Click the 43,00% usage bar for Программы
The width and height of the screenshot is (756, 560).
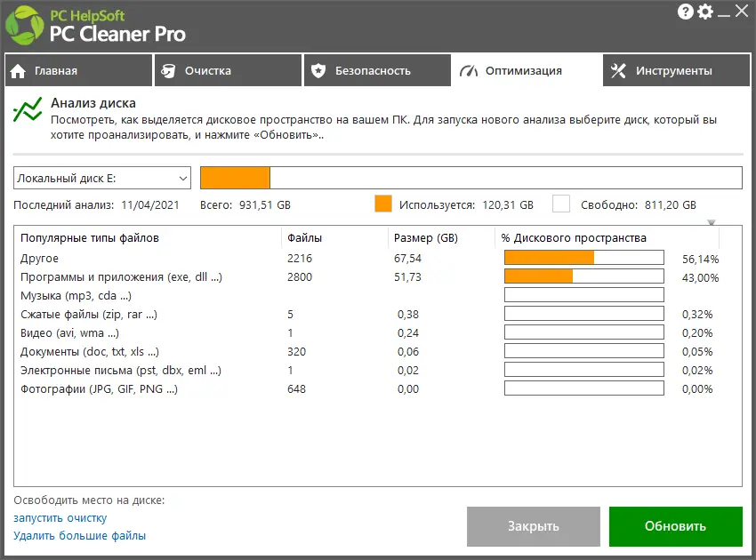(583, 276)
